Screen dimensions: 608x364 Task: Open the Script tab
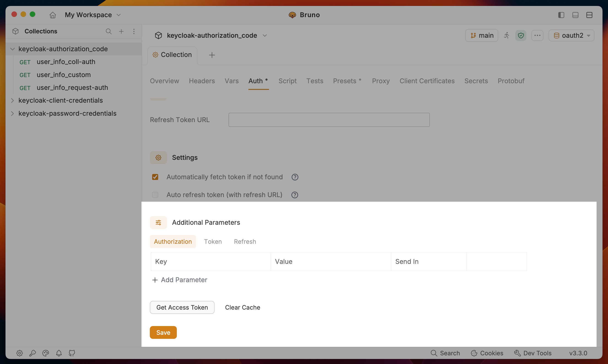coord(287,81)
